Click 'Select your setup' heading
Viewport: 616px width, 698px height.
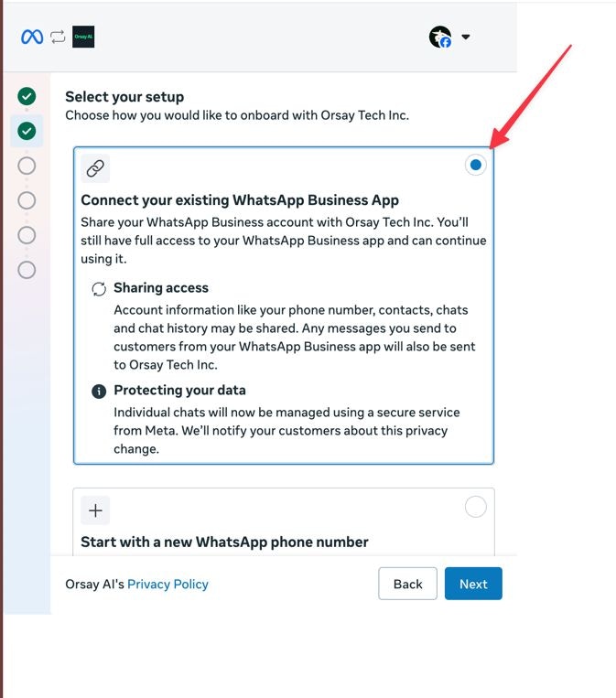[124, 97]
